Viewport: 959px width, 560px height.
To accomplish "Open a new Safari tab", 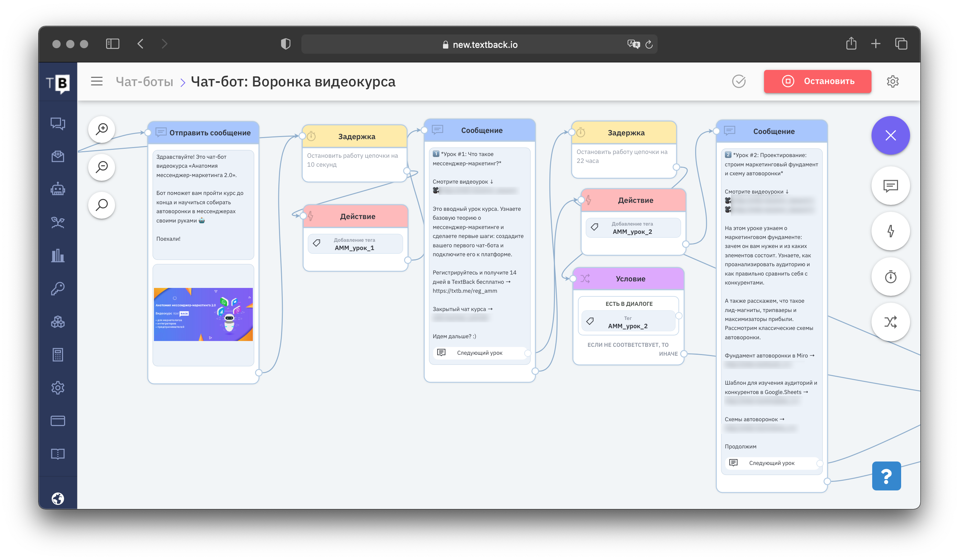I will [876, 44].
